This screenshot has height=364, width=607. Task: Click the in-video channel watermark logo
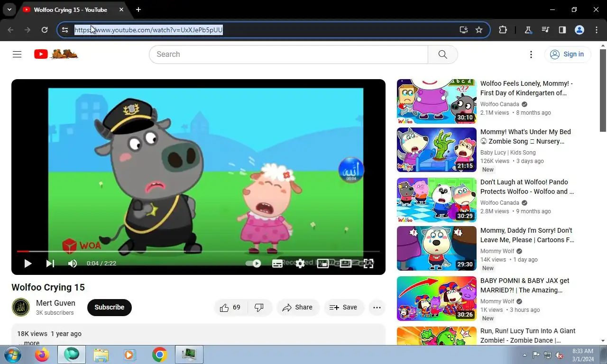tap(351, 170)
